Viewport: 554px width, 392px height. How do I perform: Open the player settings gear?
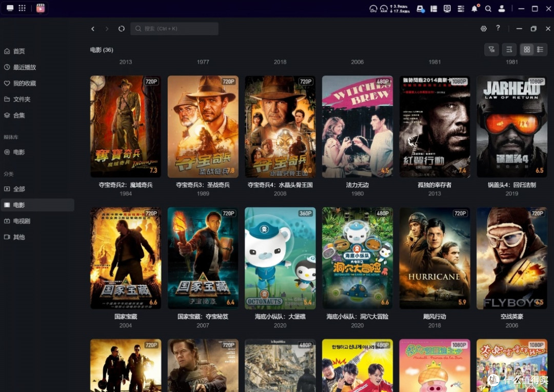tap(484, 29)
